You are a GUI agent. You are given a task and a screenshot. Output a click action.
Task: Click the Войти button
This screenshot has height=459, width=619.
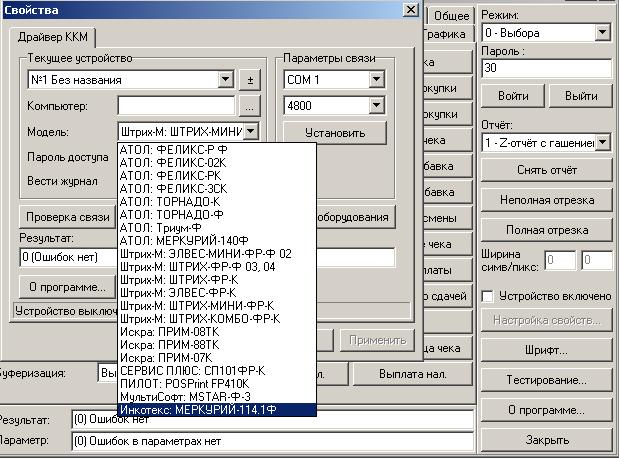point(513,96)
